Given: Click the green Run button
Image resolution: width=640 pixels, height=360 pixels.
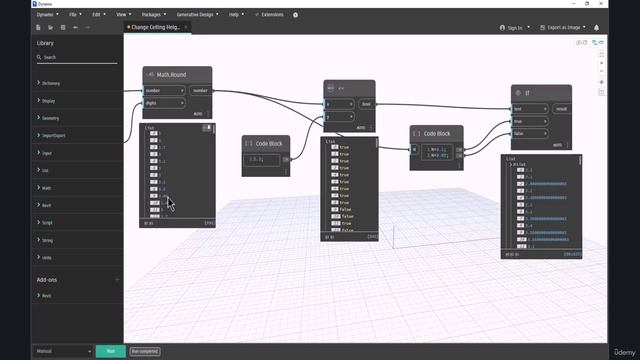Looking at the screenshot, I should (111, 351).
